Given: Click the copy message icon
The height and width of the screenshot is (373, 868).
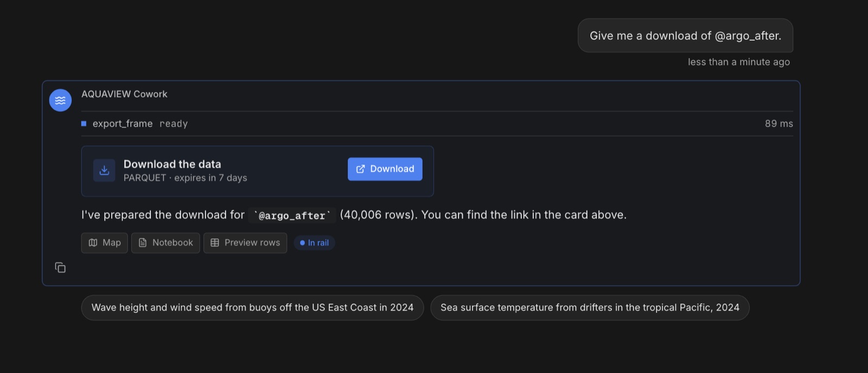Looking at the screenshot, I should pyautogui.click(x=60, y=268).
